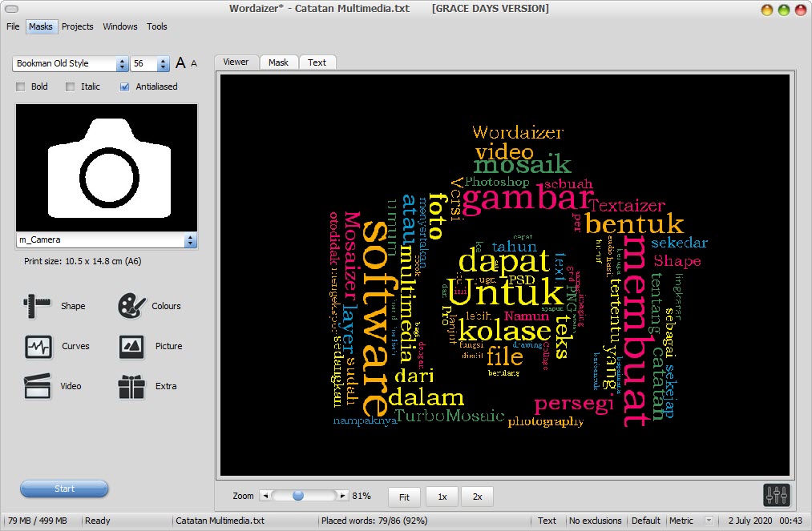Image resolution: width=812 pixels, height=531 pixels.
Task: Click the blue Start button
Action: (x=64, y=489)
